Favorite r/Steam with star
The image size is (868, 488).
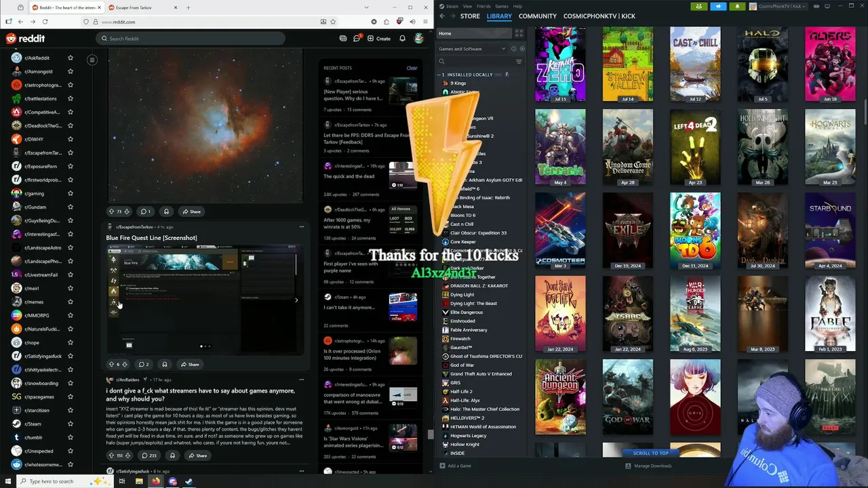pos(70,424)
